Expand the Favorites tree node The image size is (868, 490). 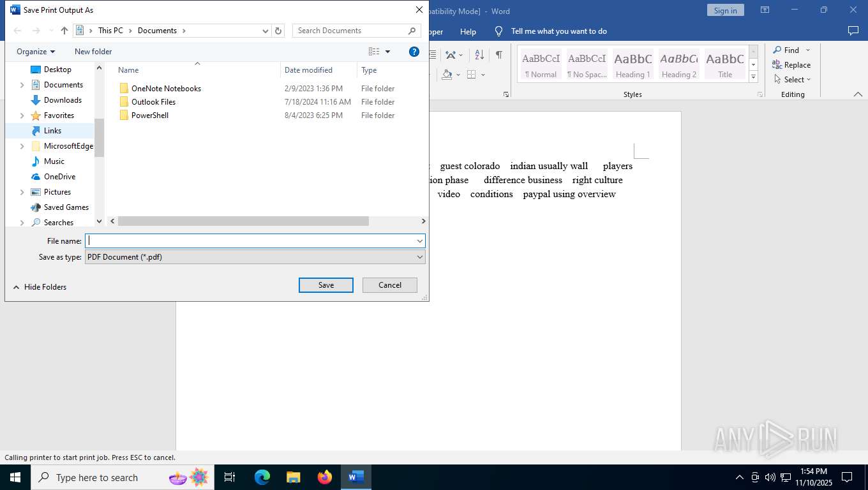22,115
